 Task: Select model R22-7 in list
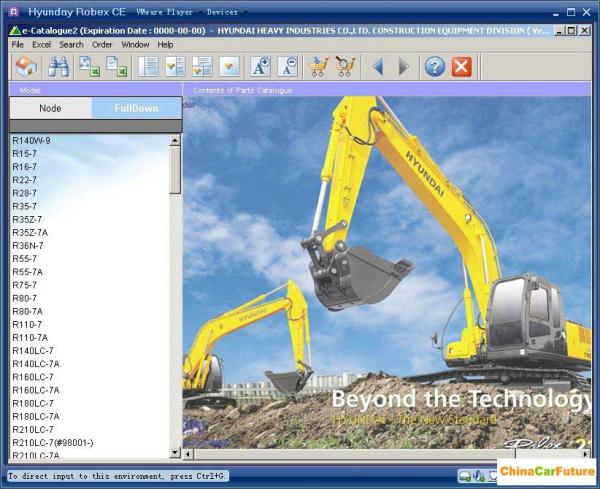click(x=24, y=180)
